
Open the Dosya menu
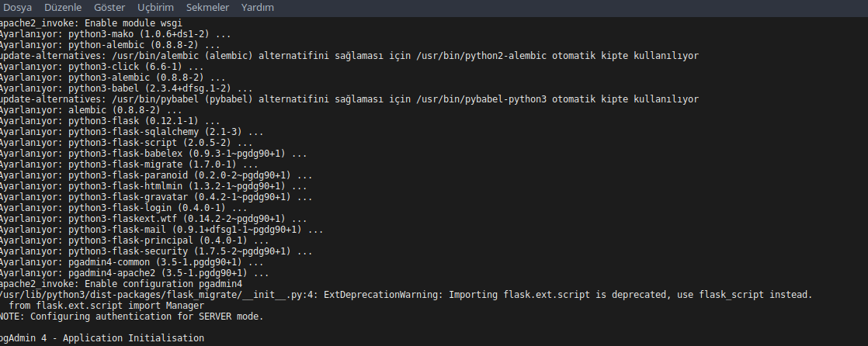17,8
